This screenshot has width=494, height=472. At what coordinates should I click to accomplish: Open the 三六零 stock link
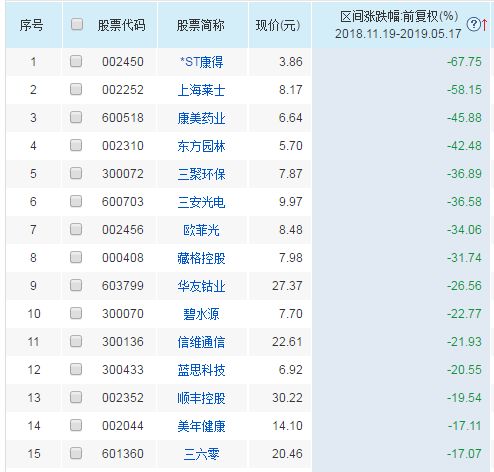[x=201, y=454]
